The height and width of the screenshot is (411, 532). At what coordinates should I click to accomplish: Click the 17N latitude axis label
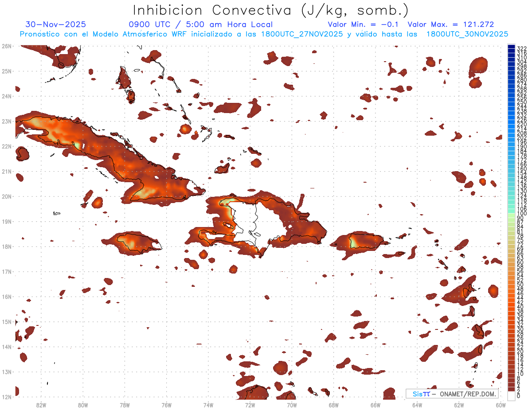(7, 271)
